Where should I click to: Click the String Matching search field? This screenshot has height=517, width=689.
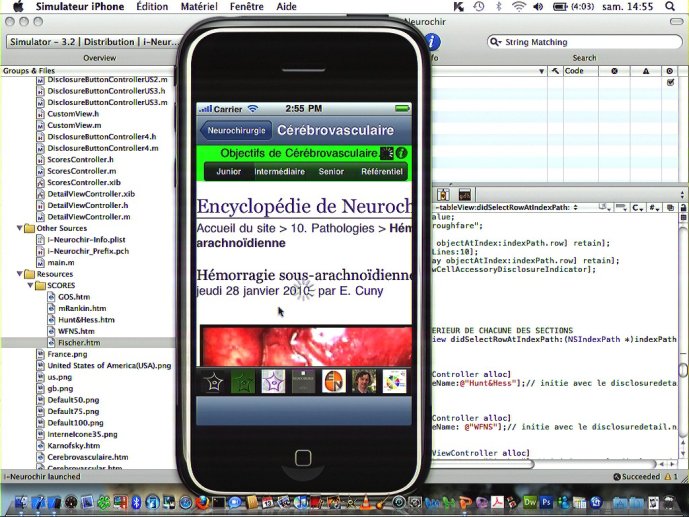click(584, 42)
